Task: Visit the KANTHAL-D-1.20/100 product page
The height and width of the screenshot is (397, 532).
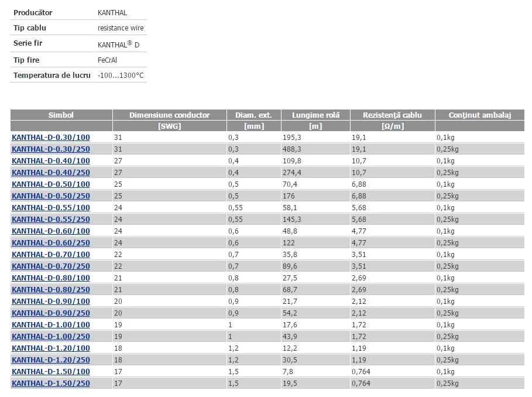Action: click(x=51, y=348)
